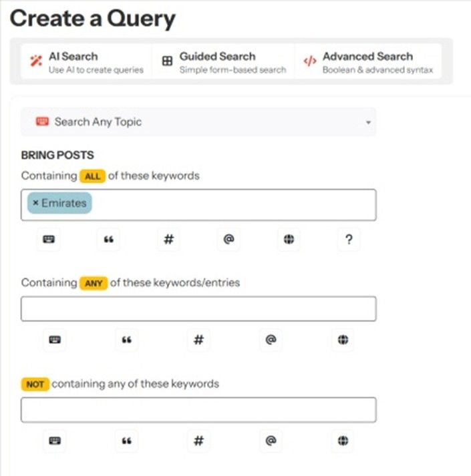Click question mark help icon
The image size is (471, 476).
(x=348, y=240)
